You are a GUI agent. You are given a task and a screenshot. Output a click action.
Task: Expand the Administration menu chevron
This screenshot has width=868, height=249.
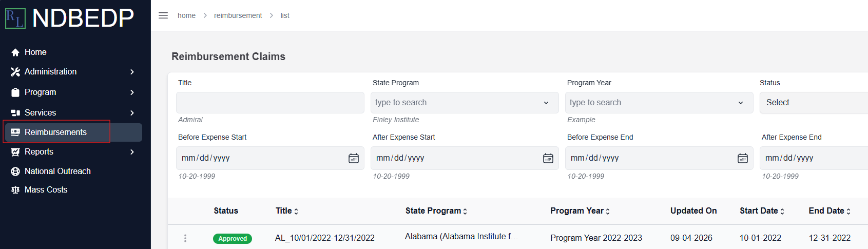coord(132,72)
